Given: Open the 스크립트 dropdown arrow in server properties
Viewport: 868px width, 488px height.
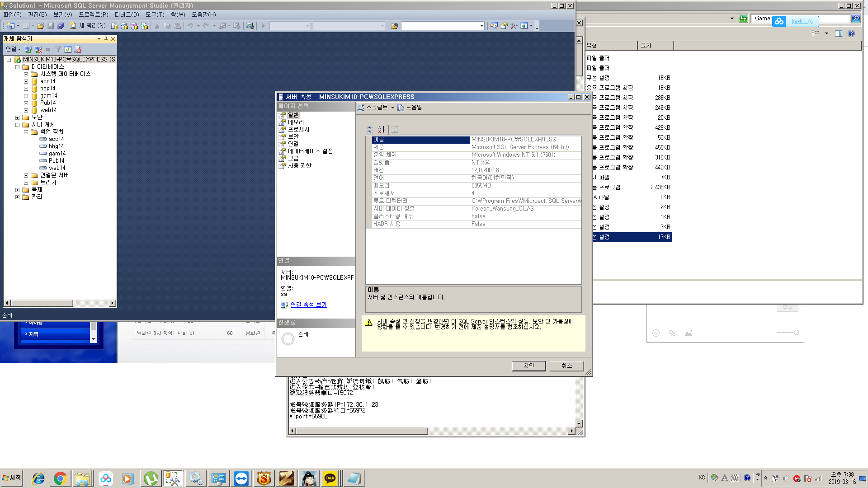Looking at the screenshot, I should pos(392,108).
